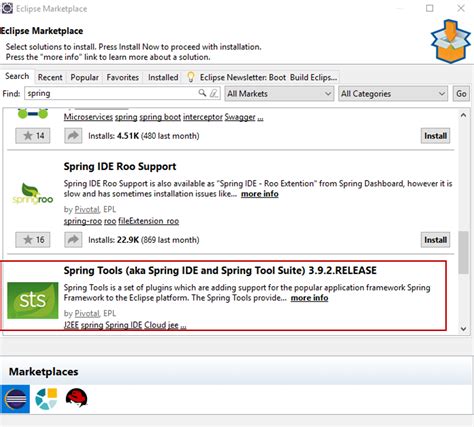The height and width of the screenshot is (427, 474).
Task: Click the green sts logo
Action: [33, 300]
